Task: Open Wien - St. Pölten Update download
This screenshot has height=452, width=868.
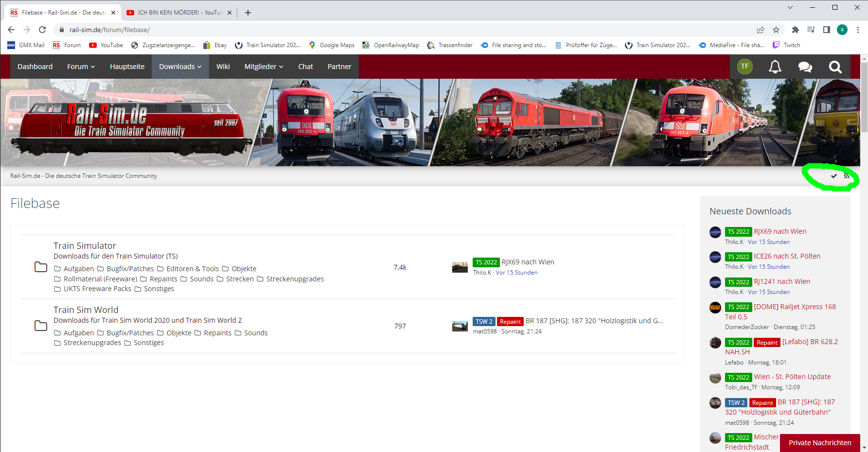Action: (792, 377)
